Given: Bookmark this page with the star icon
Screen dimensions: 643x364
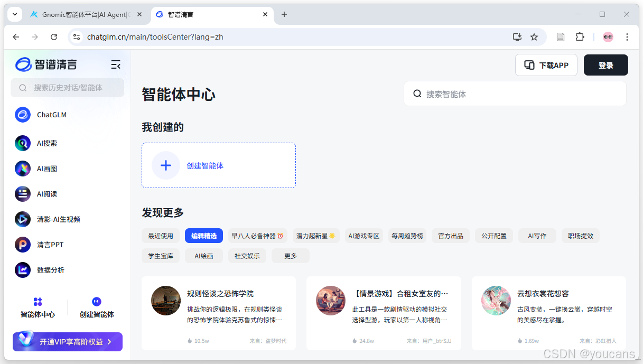Looking at the screenshot, I should tap(534, 37).
